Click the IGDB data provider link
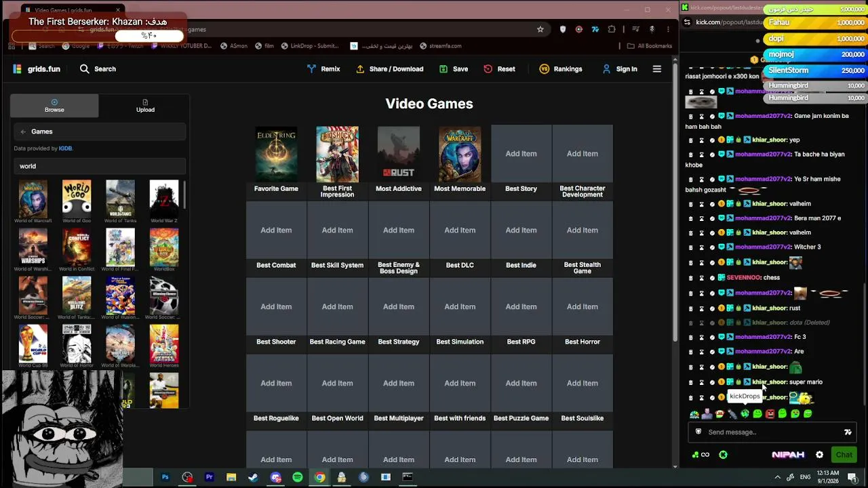 pyautogui.click(x=65, y=148)
